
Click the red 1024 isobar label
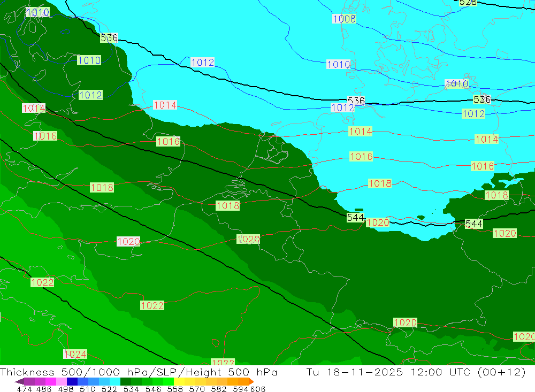pos(75,354)
